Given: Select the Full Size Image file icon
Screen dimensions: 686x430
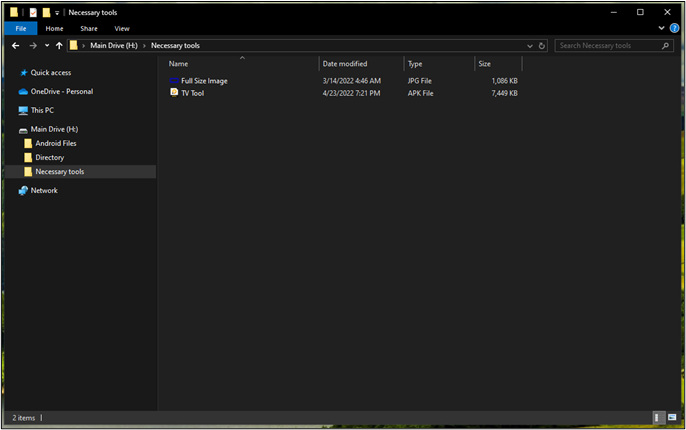Looking at the screenshot, I should click(174, 80).
